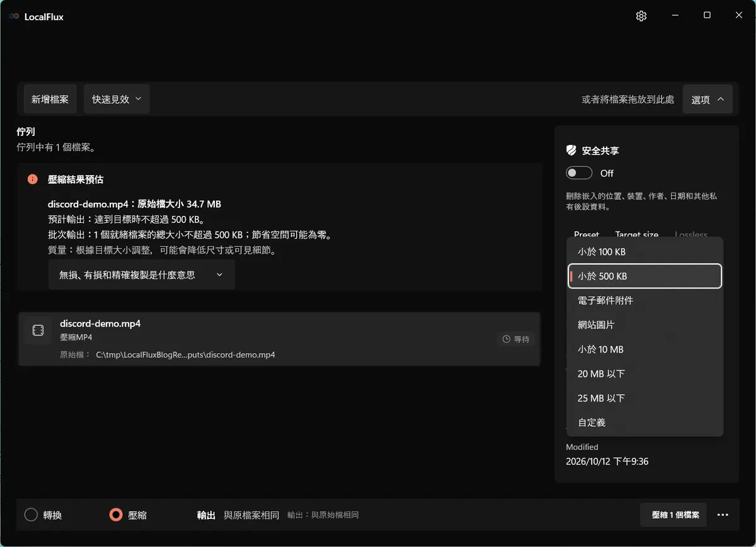This screenshot has height=547, width=756.
Task: Click the 等待 status badge
Action: pyautogui.click(x=516, y=339)
